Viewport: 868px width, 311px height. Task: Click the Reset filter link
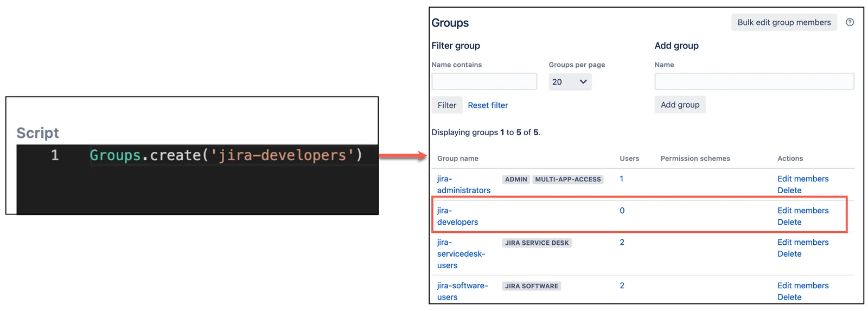click(x=488, y=105)
